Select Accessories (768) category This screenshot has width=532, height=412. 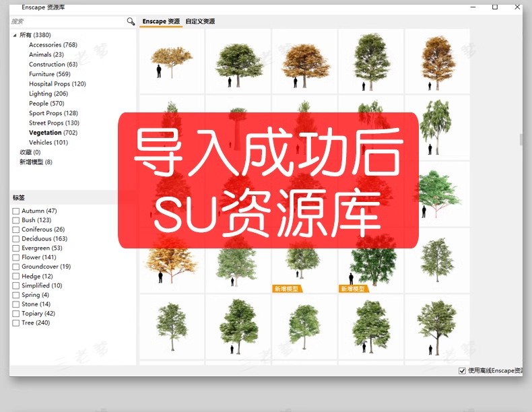53,44
